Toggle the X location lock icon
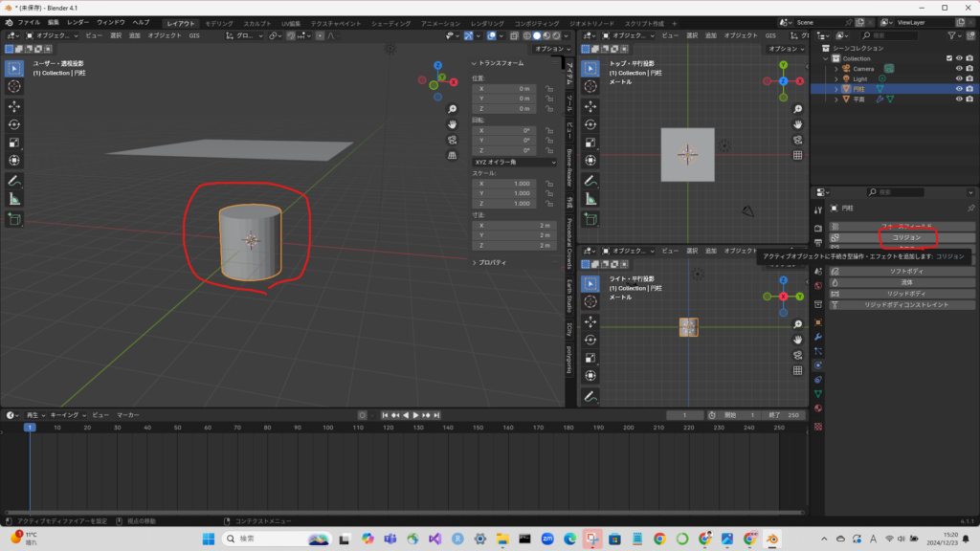This screenshot has width=980, height=551. [549, 88]
